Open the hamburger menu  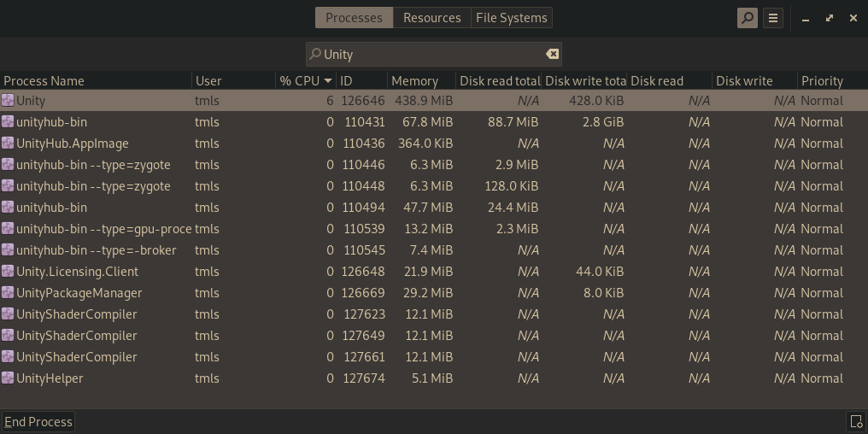point(773,18)
